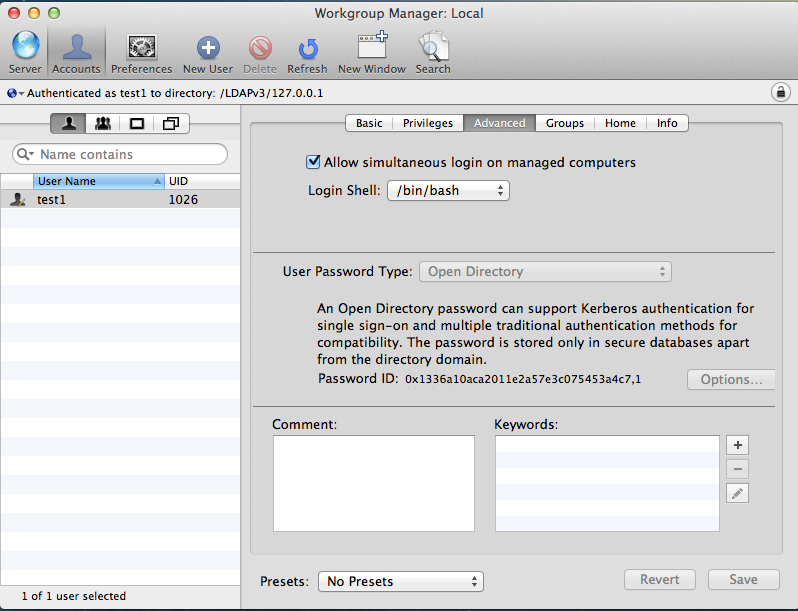Image resolution: width=798 pixels, height=611 pixels.
Task: Open the Login Shell dropdown
Action: tap(448, 190)
